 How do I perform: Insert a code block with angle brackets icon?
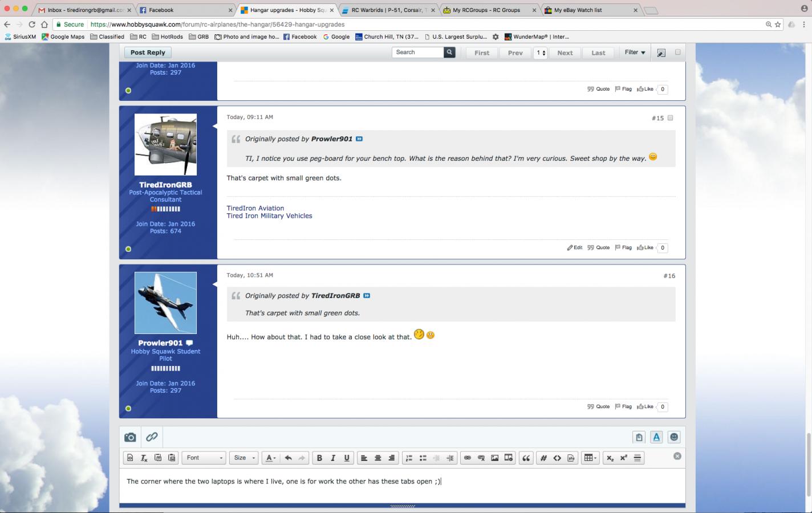[x=557, y=458]
